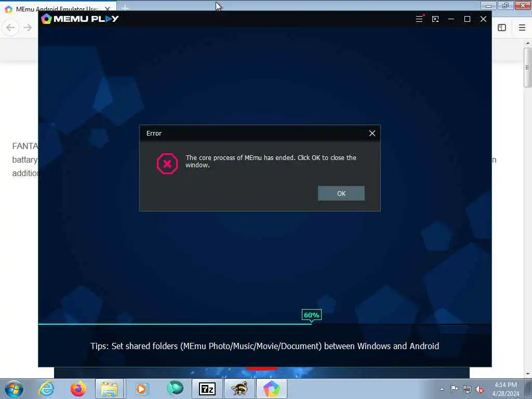Click the Action Center flag icon
The height and width of the screenshot is (399, 532).
click(454, 389)
